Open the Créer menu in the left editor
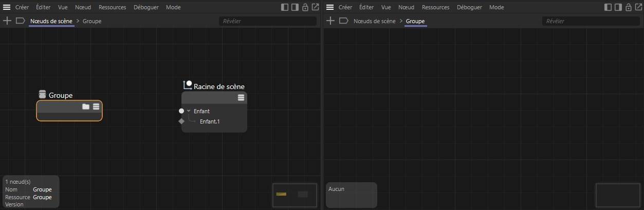The height and width of the screenshot is (210, 644). point(22,7)
